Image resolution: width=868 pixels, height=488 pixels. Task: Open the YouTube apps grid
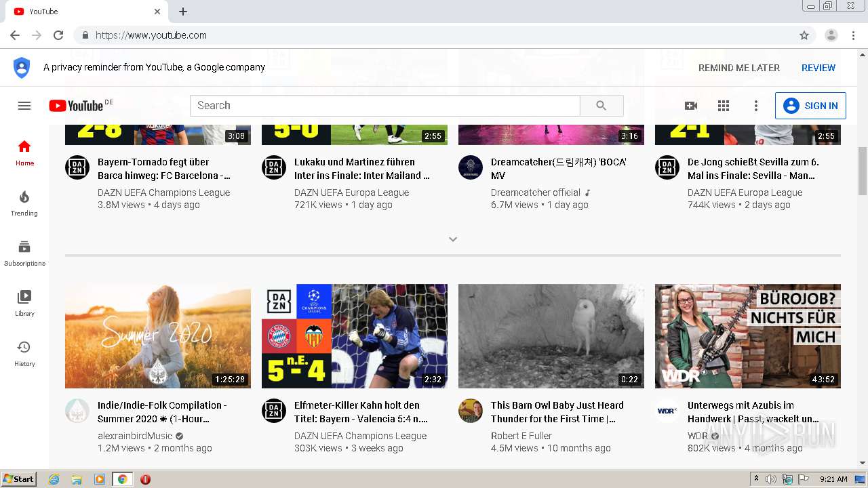coord(724,106)
